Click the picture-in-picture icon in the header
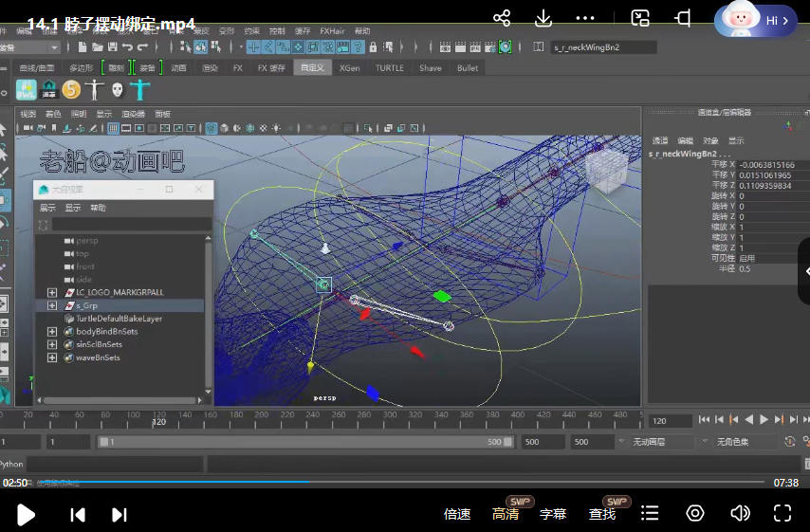This screenshot has height=532, width=810. (x=641, y=18)
